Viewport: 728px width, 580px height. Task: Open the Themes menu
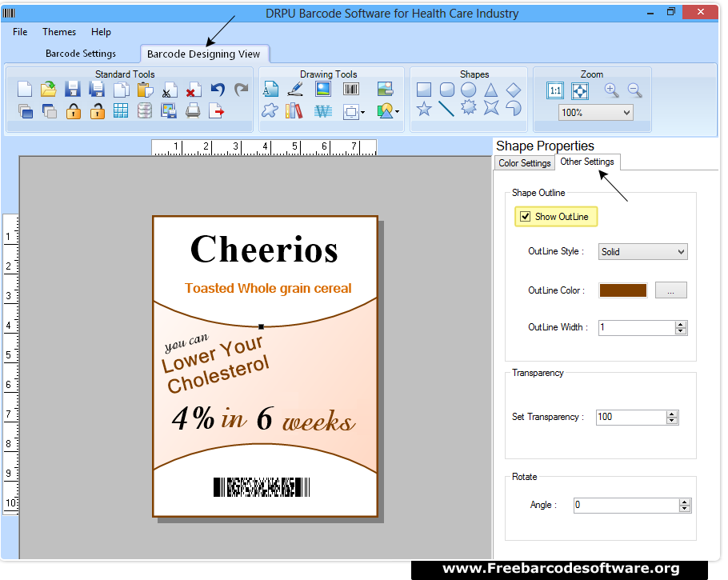click(x=59, y=31)
